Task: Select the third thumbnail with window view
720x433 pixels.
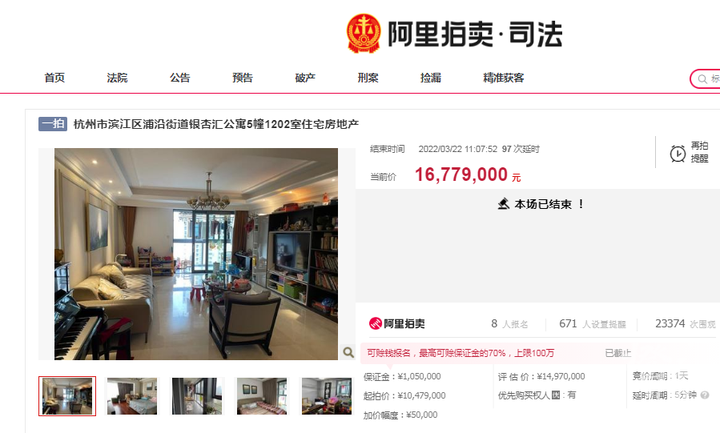Action: (x=197, y=396)
